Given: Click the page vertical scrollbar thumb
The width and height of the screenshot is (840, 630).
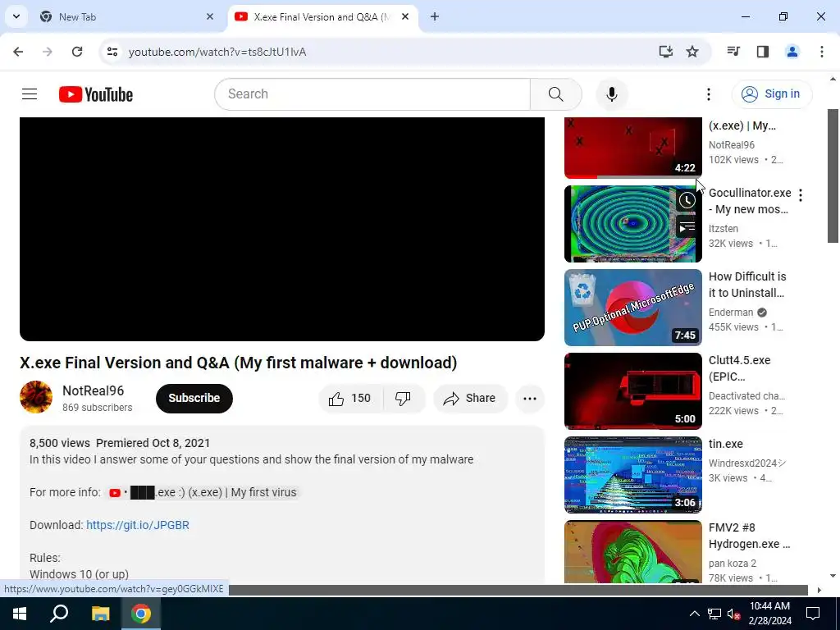Looking at the screenshot, I should pos(833,176).
